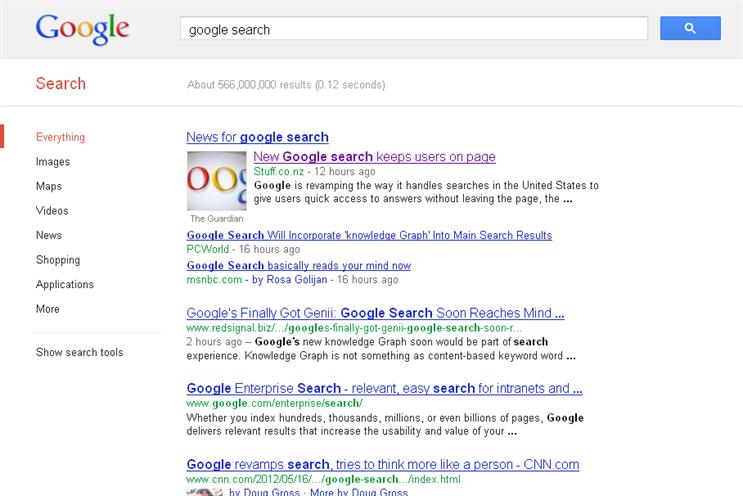Switch to Maps results
The width and height of the screenshot is (743, 496).
pos(49,186)
